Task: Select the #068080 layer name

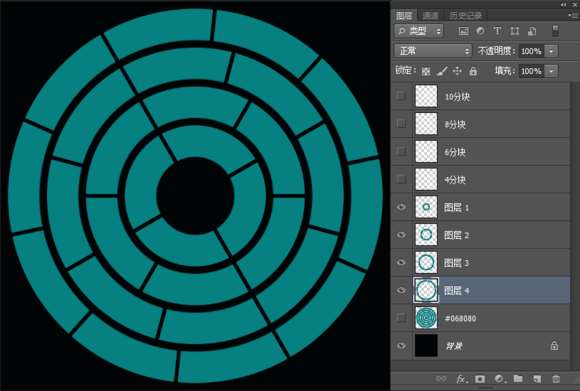Action: point(460,318)
